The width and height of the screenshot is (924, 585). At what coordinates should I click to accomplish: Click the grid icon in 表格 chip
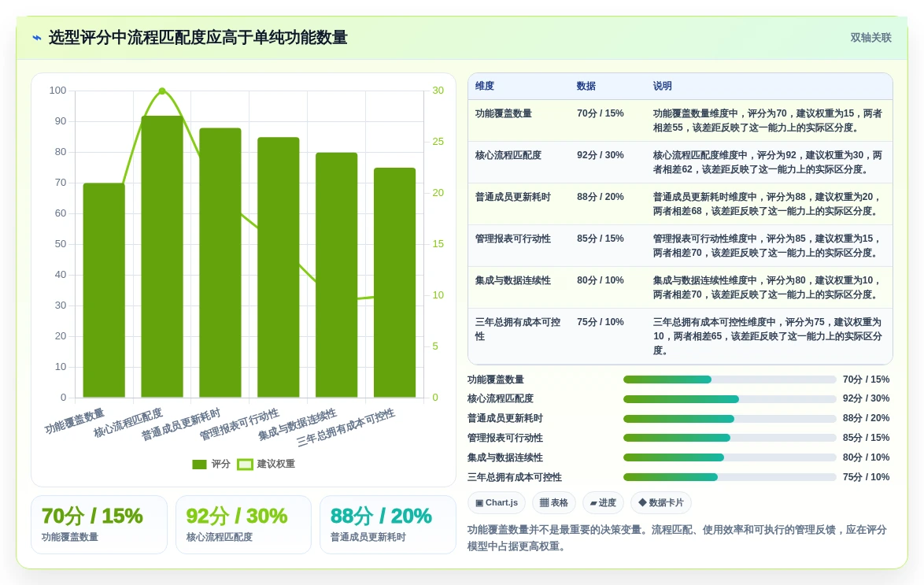click(544, 503)
